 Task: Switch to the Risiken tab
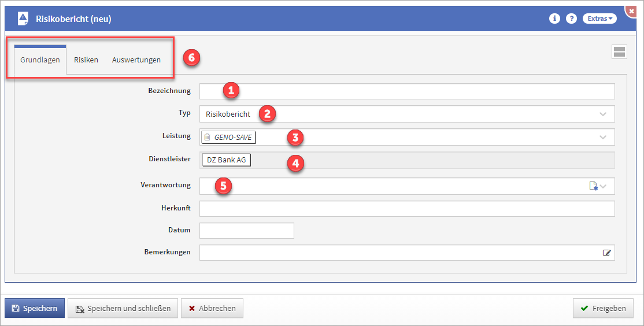pos(86,60)
